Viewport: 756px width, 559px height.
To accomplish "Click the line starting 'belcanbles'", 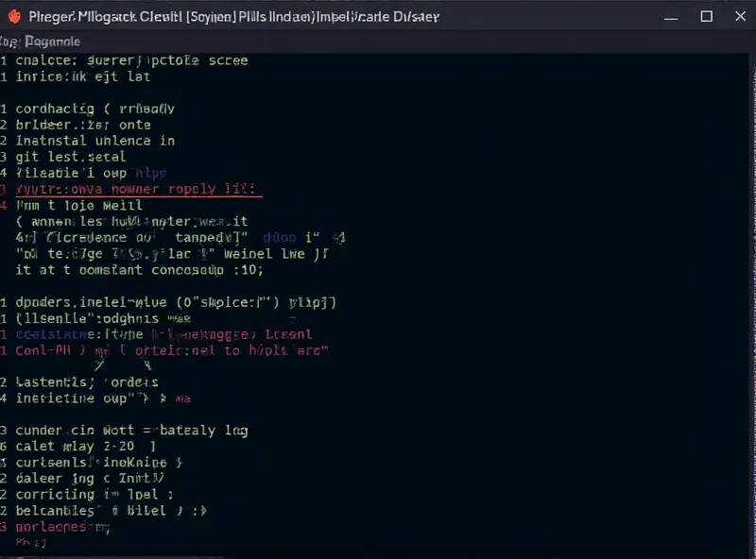I will click(111, 511).
